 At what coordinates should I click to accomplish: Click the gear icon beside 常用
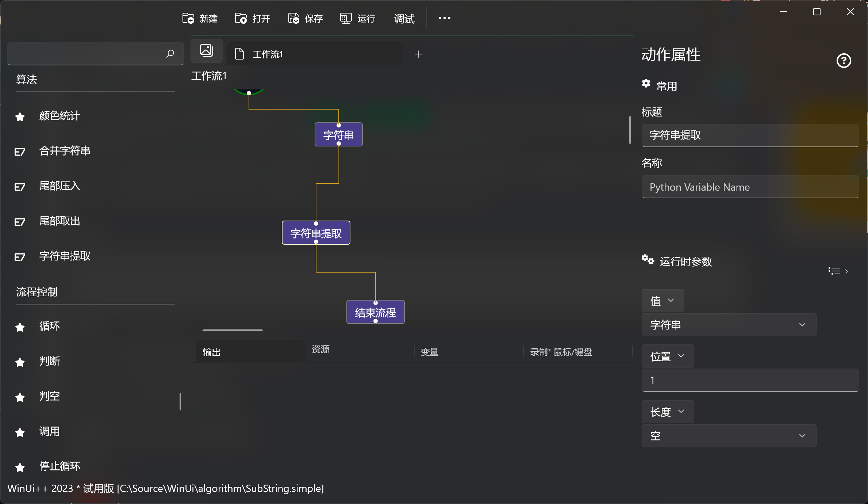tap(646, 84)
